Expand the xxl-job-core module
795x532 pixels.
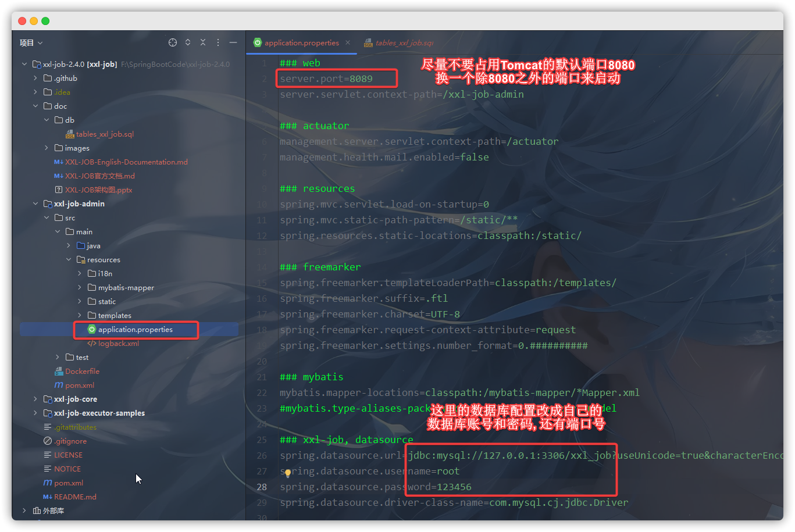35,399
